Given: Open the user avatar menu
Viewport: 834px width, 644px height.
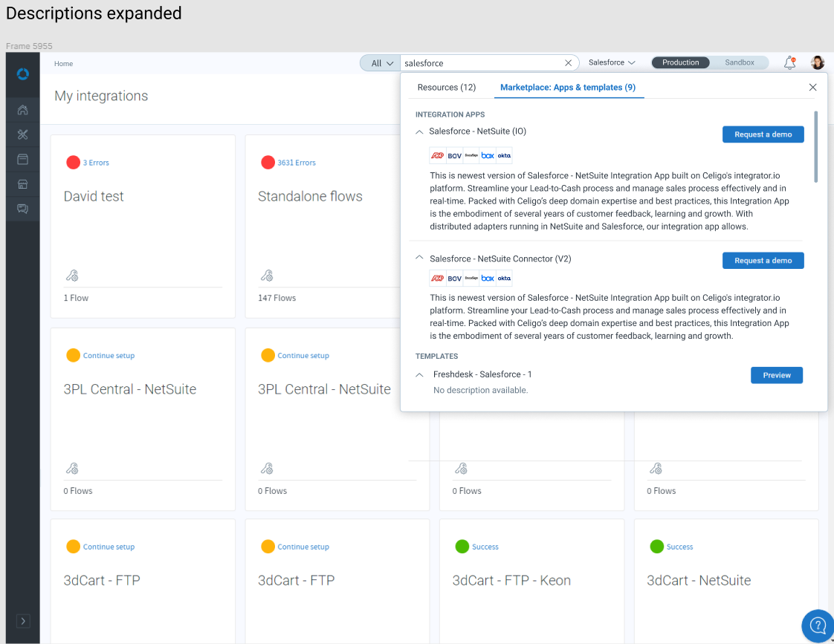Looking at the screenshot, I should coord(818,63).
